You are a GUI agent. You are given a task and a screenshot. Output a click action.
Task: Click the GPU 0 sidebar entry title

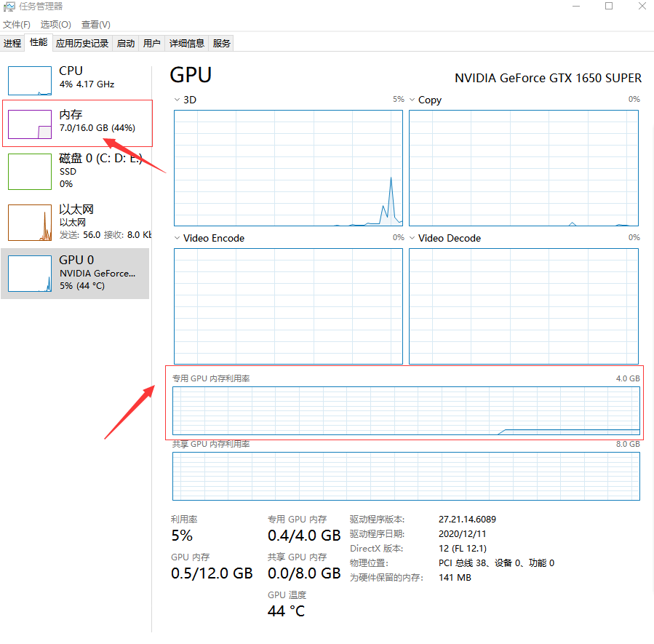[76, 260]
